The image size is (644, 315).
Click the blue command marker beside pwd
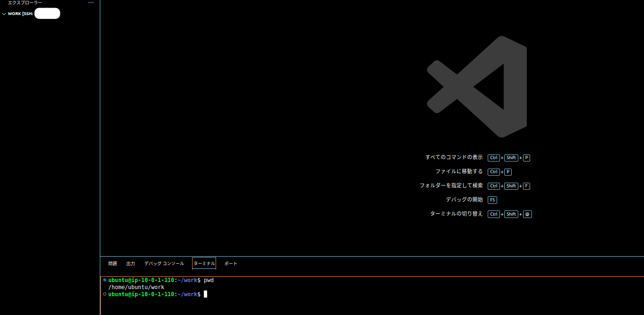coord(105,280)
